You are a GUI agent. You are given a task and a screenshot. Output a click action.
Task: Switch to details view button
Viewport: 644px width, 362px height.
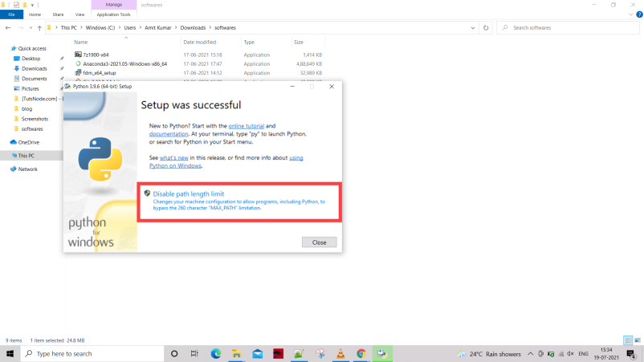coord(628,340)
